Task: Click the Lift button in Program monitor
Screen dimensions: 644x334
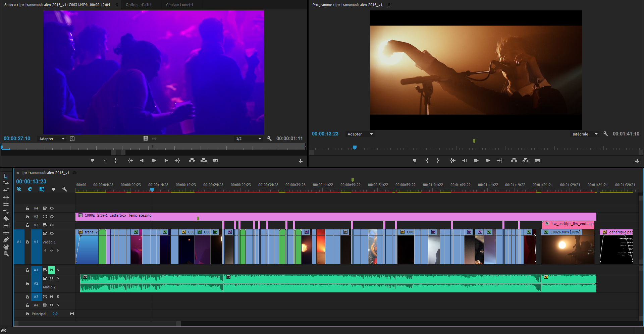Action: coord(514,161)
